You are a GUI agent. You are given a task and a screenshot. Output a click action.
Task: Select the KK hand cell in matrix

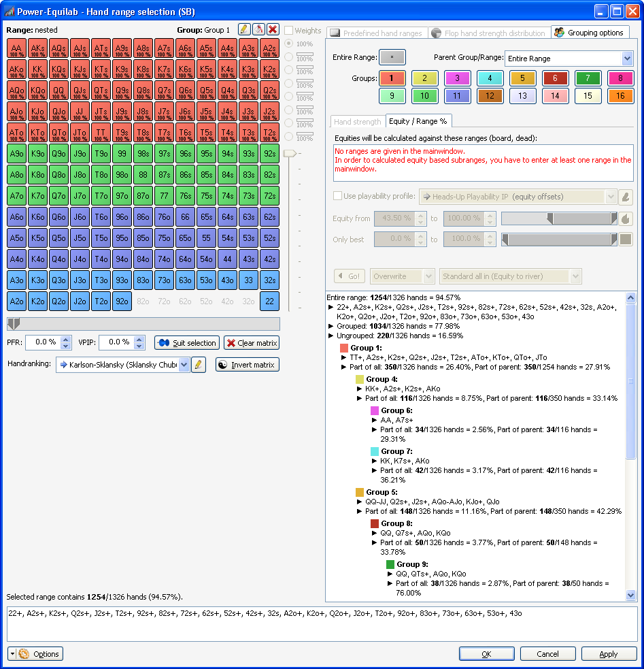[37, 69]
